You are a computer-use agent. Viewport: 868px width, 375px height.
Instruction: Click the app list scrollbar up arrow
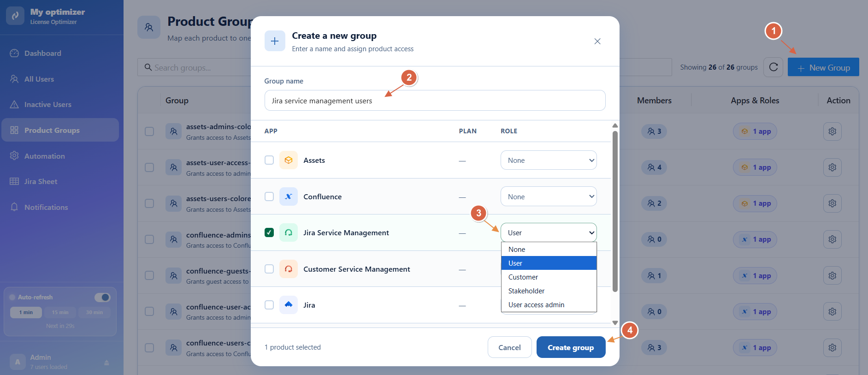[615, 125]
